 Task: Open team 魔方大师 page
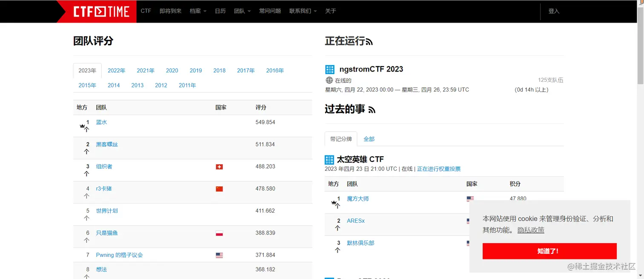(x=358, y=199)
